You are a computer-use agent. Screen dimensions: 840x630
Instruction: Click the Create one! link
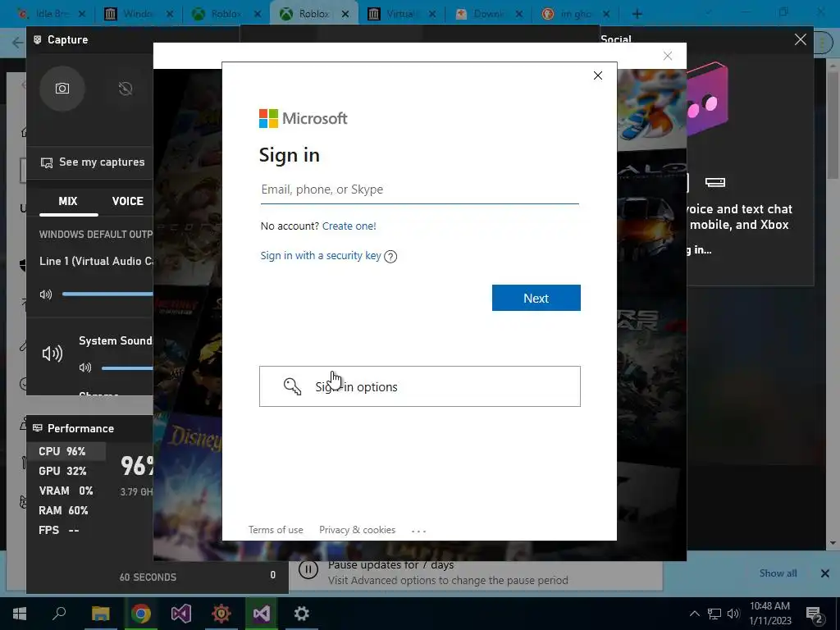pos(349,226)
